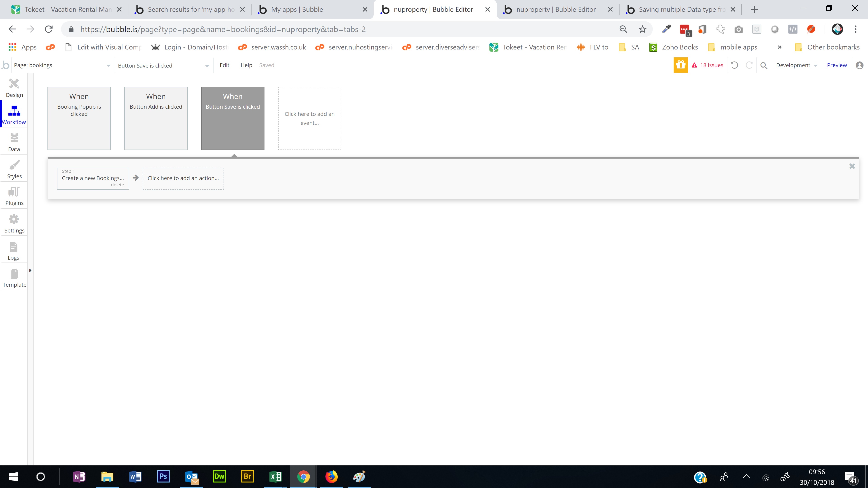Expand the Page: bookings dropdown
This screenshot has width=868, height=488.
point(62,65)
